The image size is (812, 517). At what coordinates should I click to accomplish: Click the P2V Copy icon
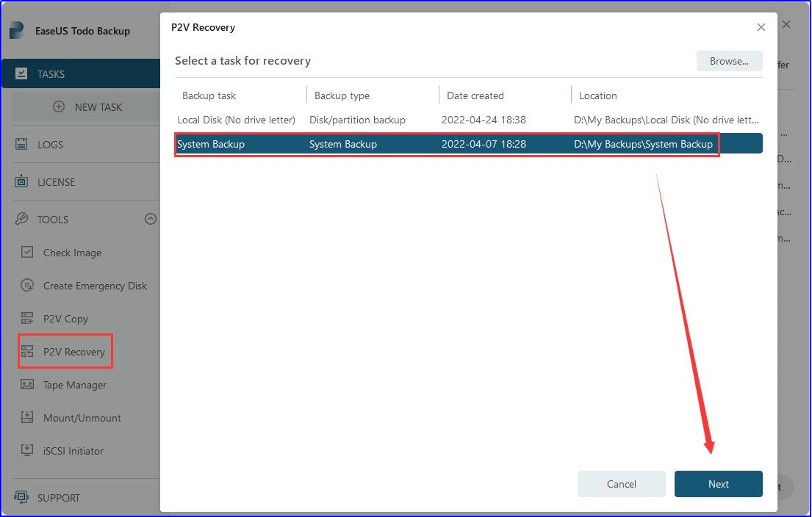pos(27,318)
